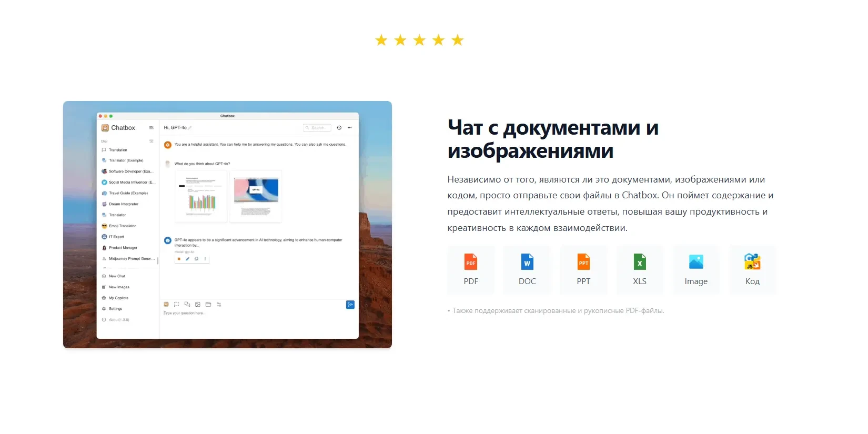868x434 pixels.
Task: Stop generation with the orange square icon
Action: (179, 259)
